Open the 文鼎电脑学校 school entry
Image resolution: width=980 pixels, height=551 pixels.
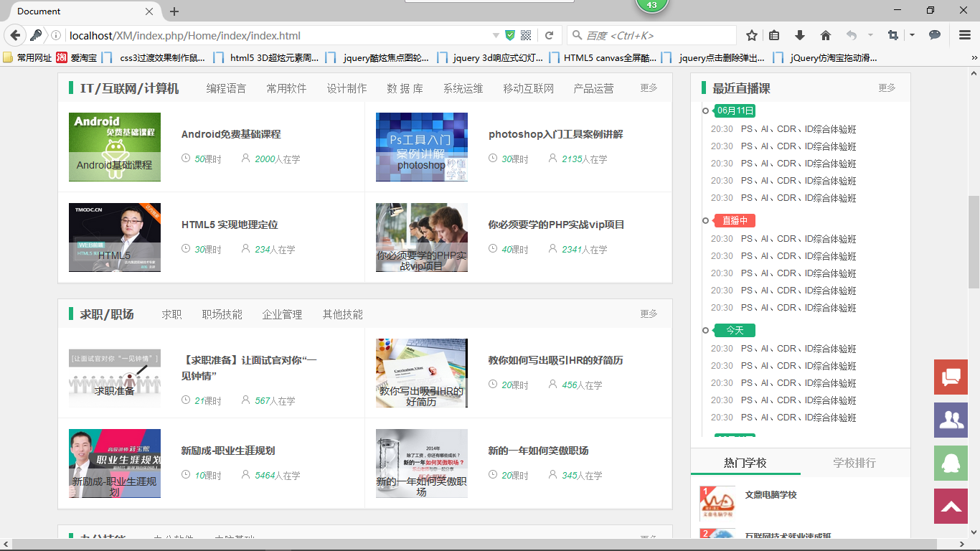click(771, 495)
